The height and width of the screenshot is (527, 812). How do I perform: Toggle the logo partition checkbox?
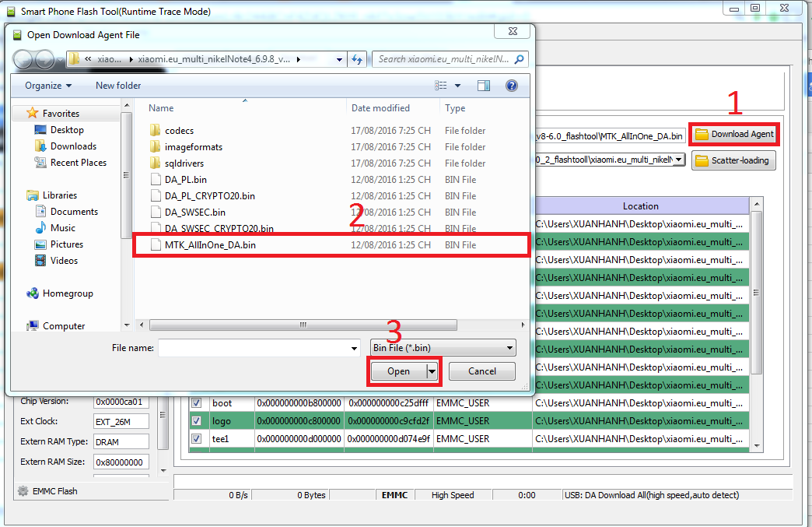coord(197,421)
